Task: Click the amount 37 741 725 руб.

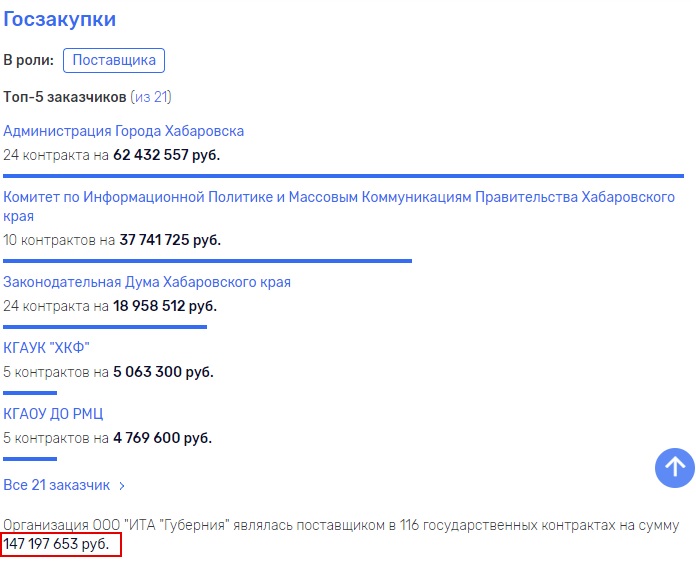Action: (x=170, y=240)
